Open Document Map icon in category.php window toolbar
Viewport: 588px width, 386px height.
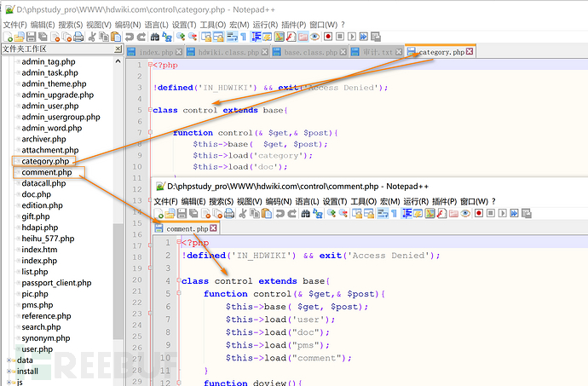280,37
